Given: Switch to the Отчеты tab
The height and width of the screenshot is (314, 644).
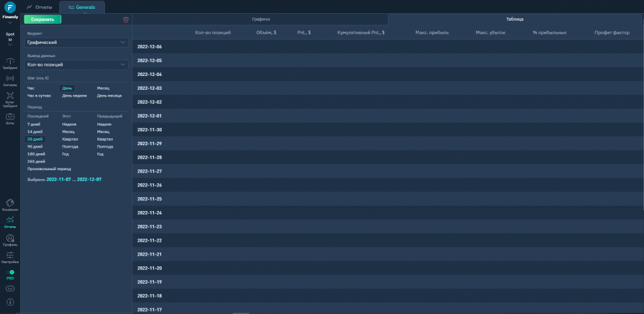Looking at the screenshot, I should (x=39, y=8).
